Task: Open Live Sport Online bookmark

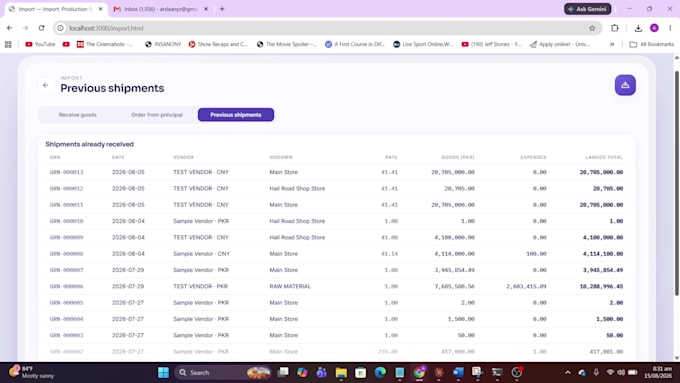Action: [x=423, y=44]
